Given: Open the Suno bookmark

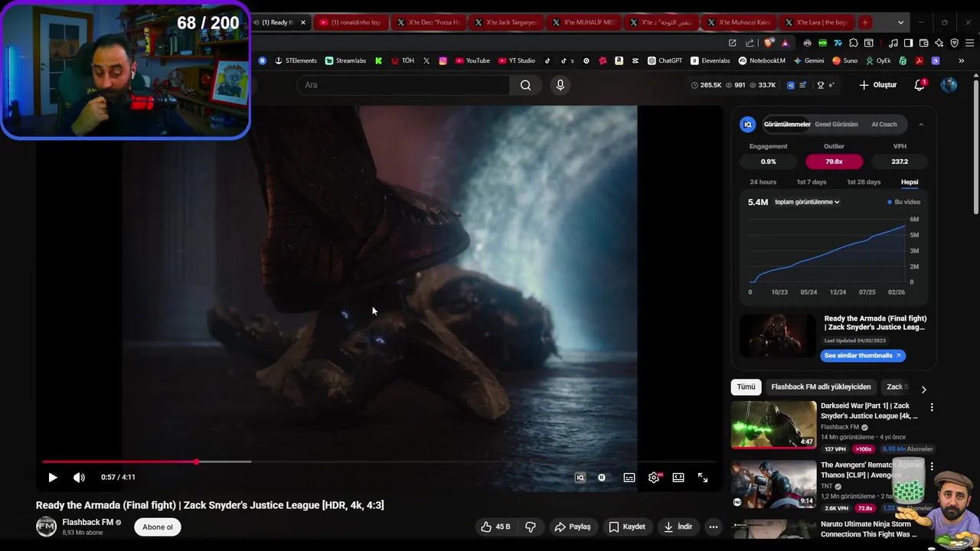Looking at the screenshot, I should (x=845, y=60).
